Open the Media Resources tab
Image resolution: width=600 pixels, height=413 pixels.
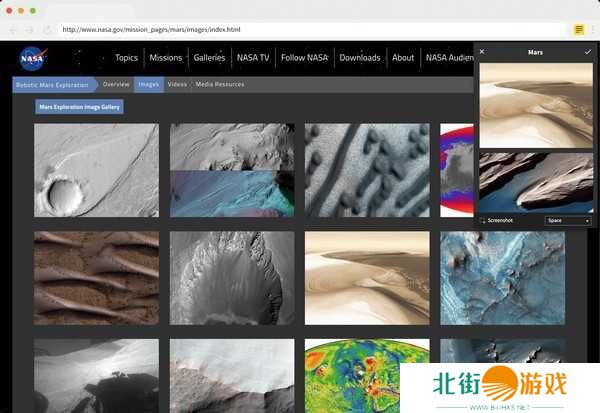220,85
